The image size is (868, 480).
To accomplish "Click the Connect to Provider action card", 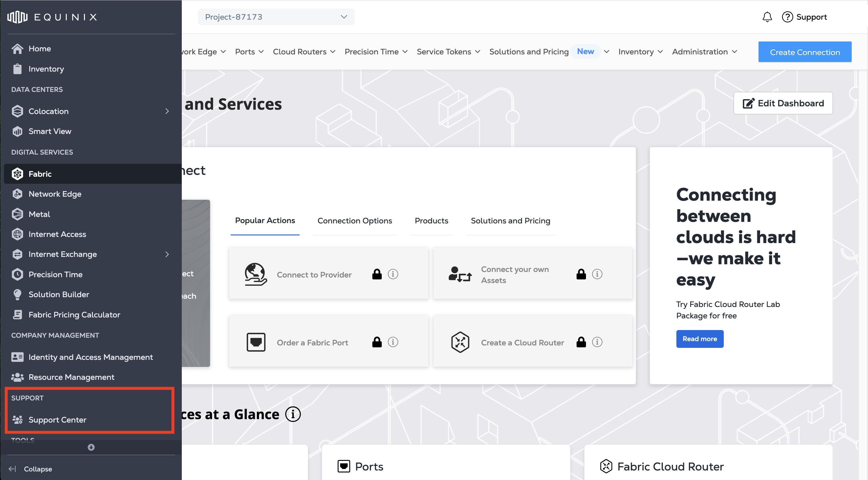I will pos(328,273).
